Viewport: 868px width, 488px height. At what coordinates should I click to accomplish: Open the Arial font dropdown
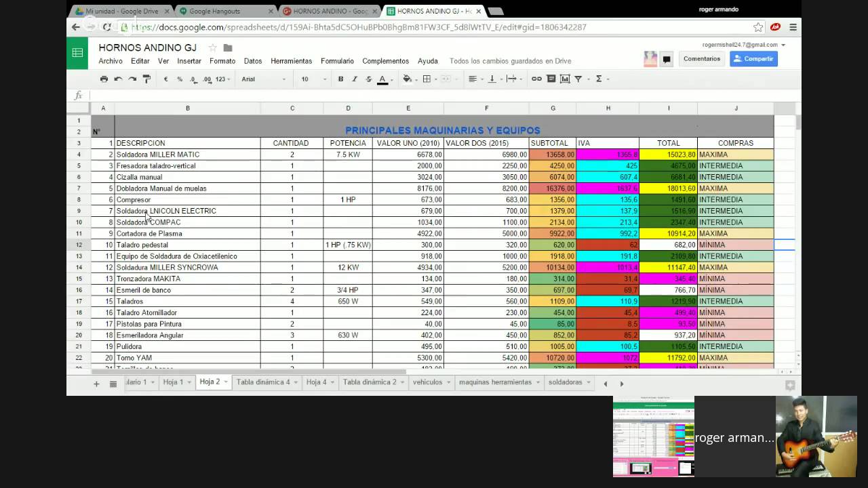coord(264,79)
